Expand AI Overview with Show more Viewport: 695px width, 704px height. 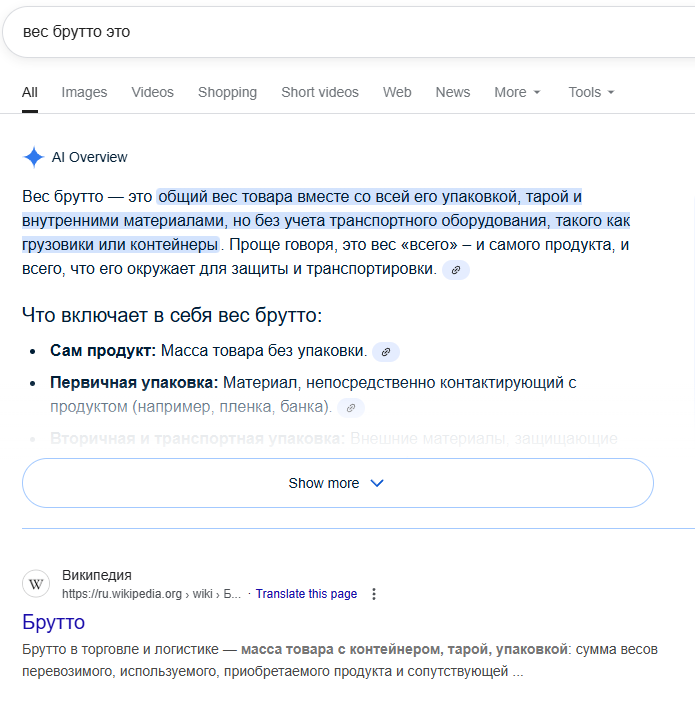click(337, 483)
